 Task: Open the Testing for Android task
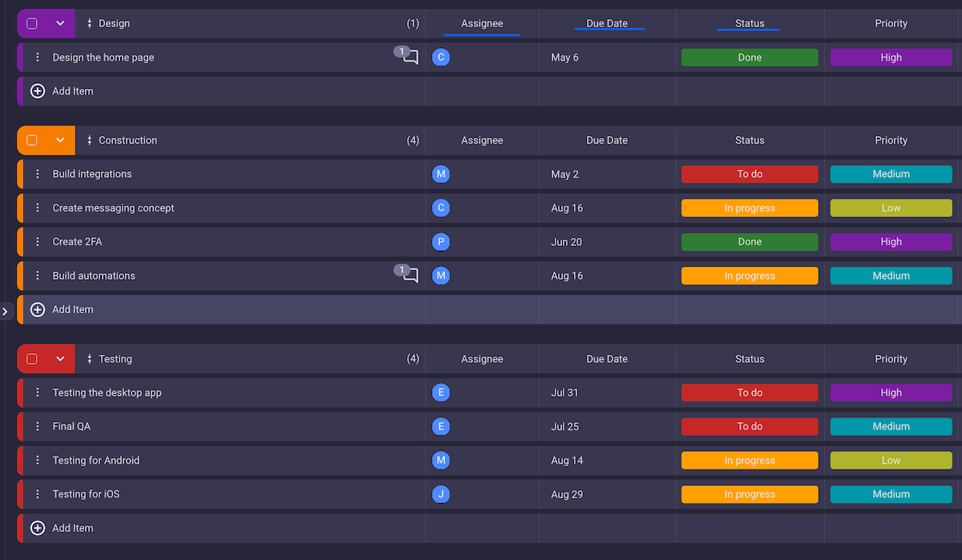click(x=96, y=461)
